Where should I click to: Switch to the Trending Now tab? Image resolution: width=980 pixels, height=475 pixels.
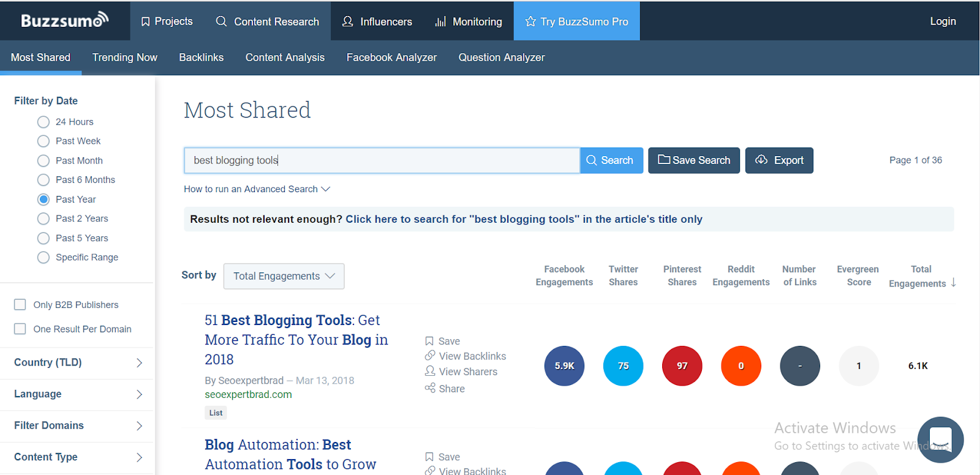[125, 58]
